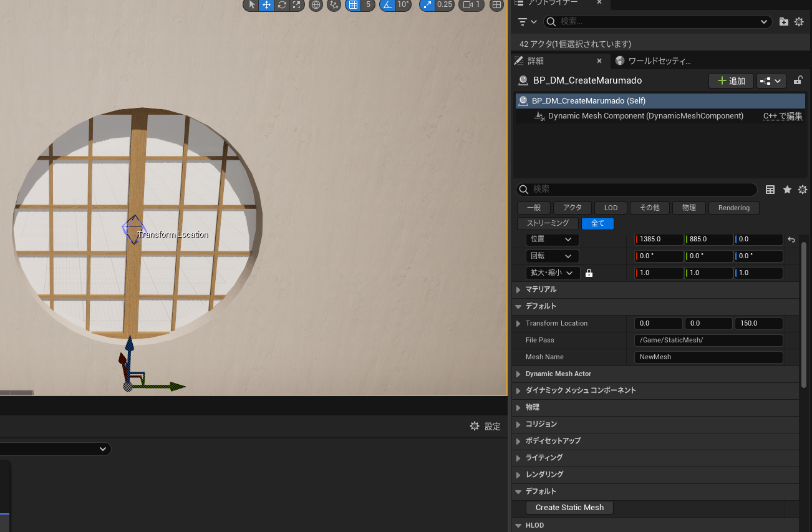Screen dimensions: 812x532
Task: Switch to the ワールドセッティング tab
Action: [659, 60]
